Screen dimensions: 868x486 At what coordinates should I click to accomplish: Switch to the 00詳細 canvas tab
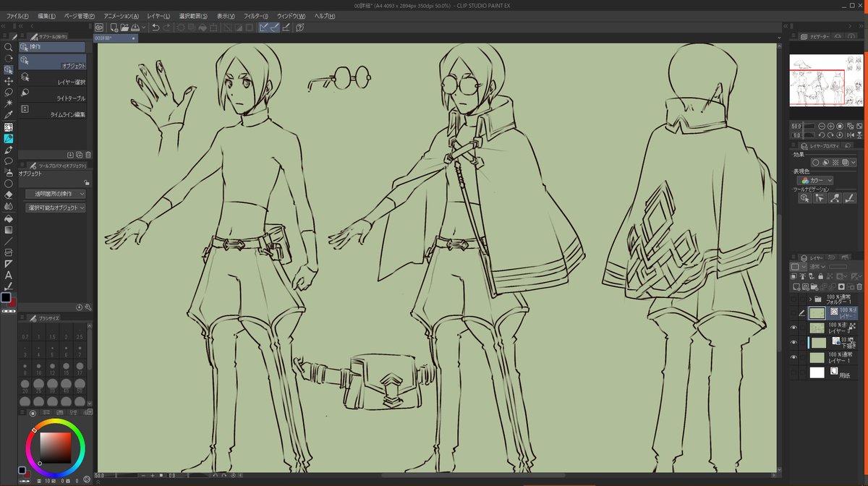[116, 38]
